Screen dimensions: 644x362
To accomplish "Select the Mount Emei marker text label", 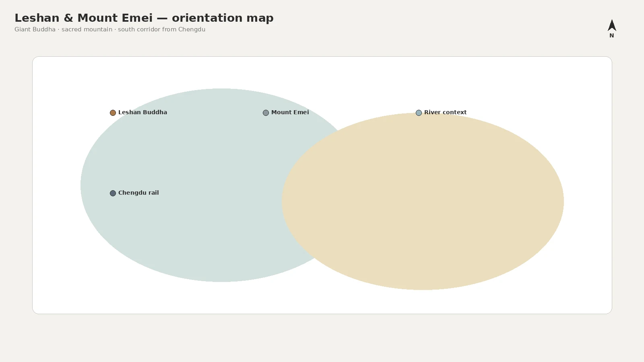I will pyautogui.click(x=290, y=112).
